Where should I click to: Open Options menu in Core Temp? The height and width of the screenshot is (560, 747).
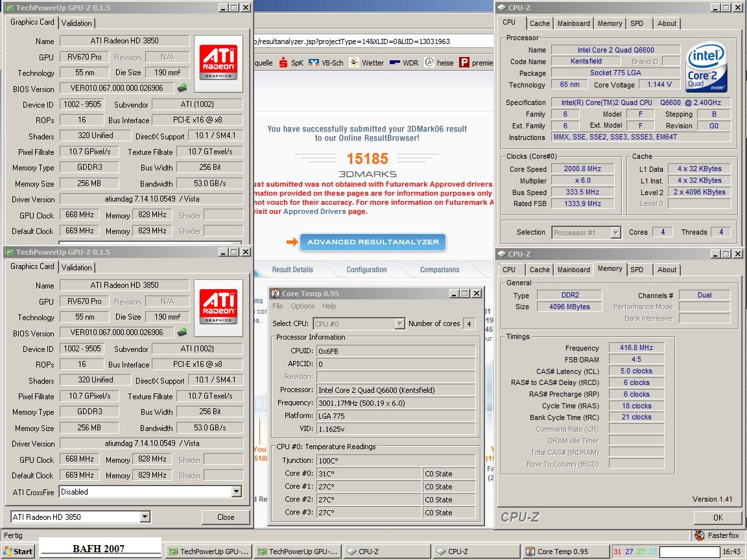point(303,306)
